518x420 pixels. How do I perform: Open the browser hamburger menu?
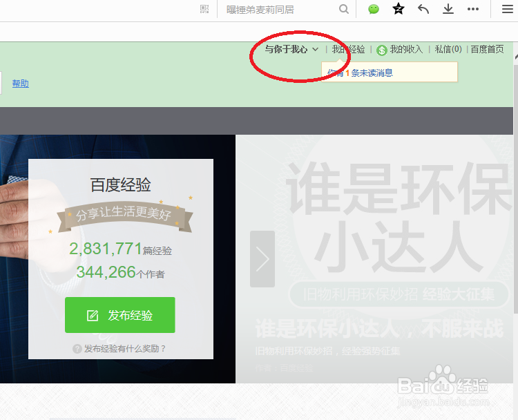(x=507, y=9)
